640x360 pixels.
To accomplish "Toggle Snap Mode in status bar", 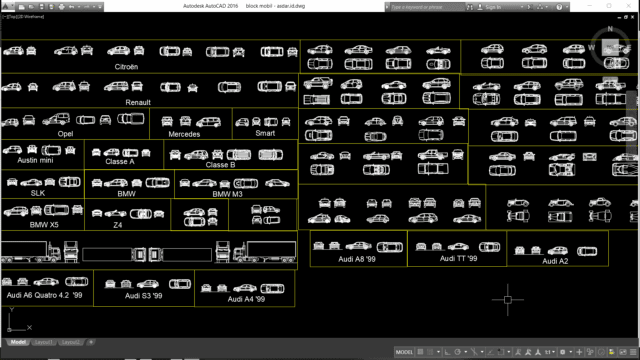I will tap(429, 352).
